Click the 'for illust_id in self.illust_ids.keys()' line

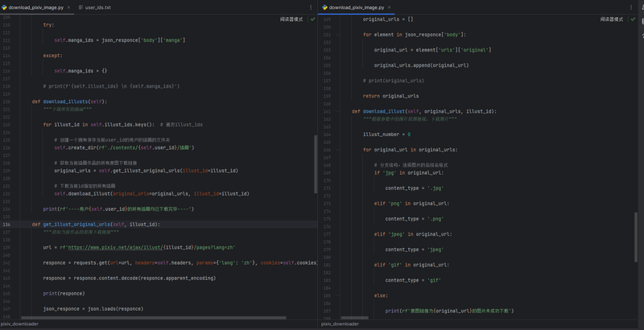pos(99,125)
